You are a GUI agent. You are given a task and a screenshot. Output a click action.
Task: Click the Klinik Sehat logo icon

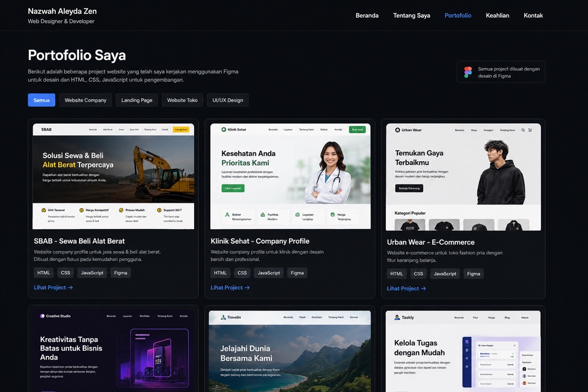tap(224, 129)
